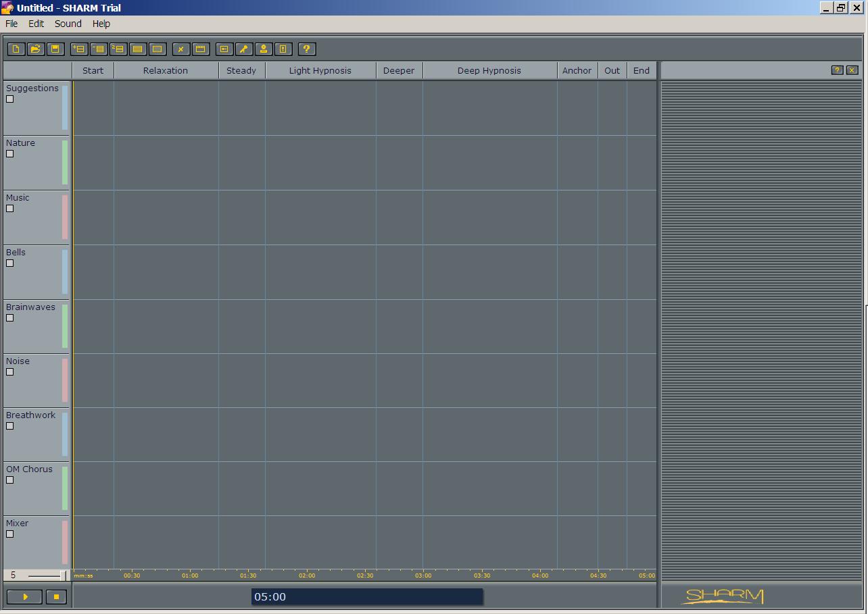Click the Music track pink volume bar

65,217
